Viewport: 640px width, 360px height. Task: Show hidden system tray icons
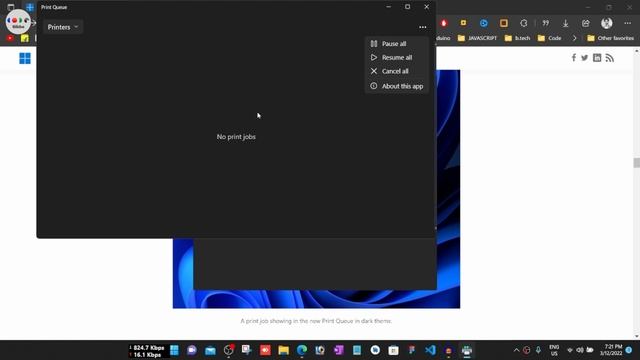click(516, 350)
